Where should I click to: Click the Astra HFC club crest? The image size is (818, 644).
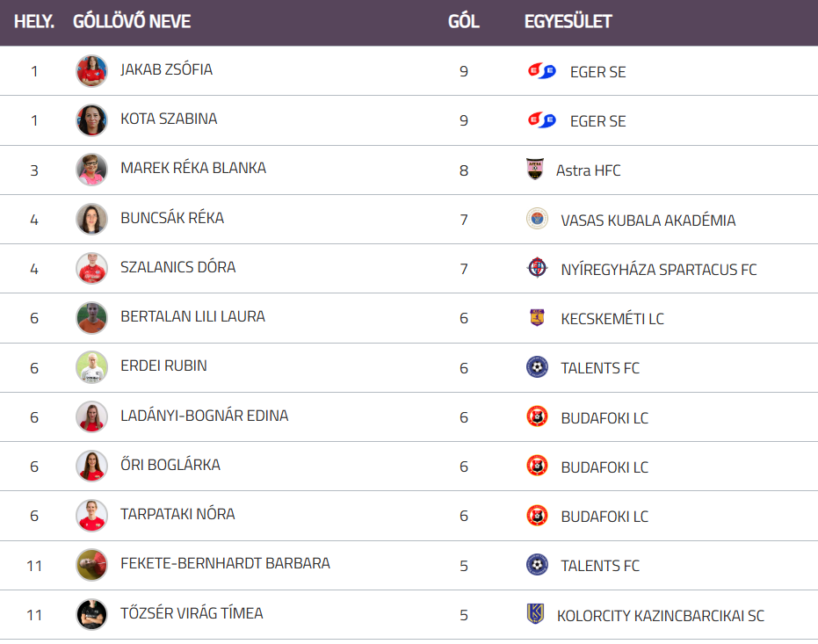pos(534,170)
